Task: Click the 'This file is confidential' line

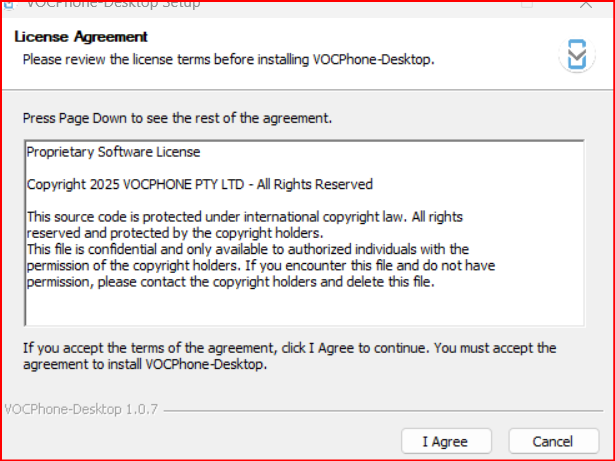Action: (x=248, y=249)
